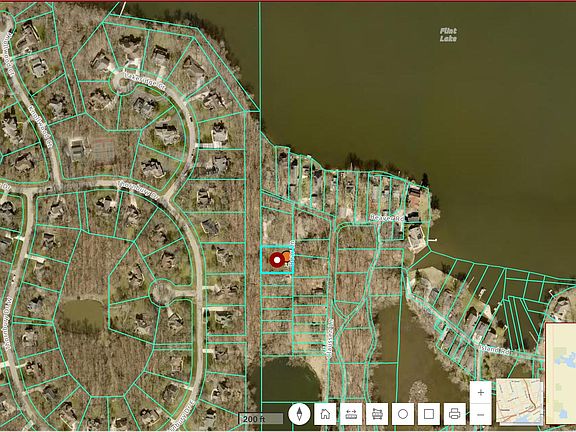The image size is (576, 432).
Task: Open the overview map panel
Action: [561, 373]
